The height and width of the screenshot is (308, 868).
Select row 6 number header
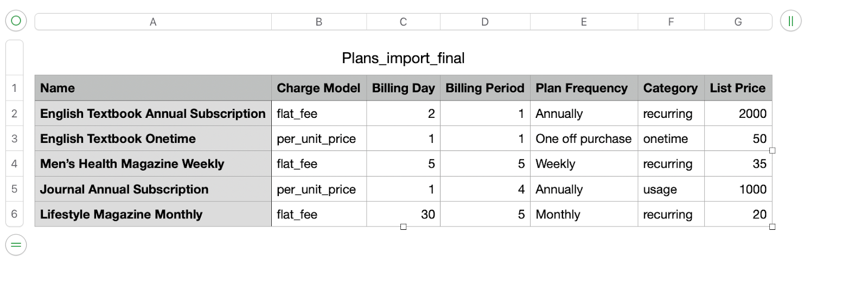15,214
